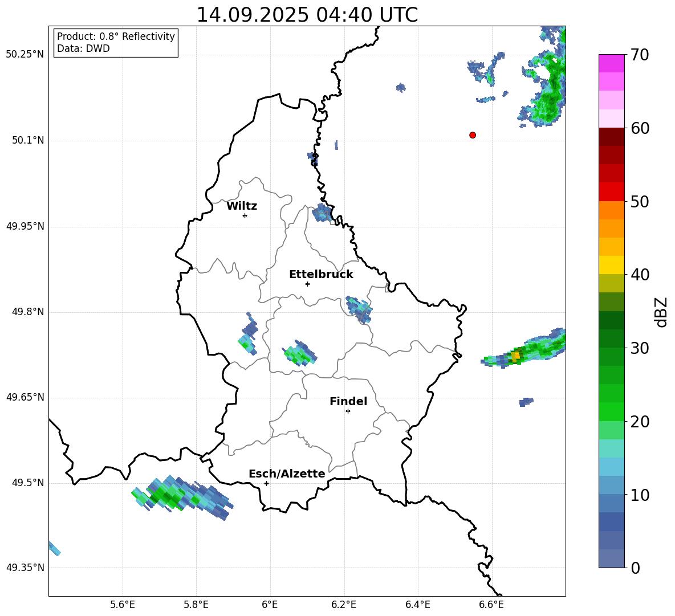Screen dimensions: 675x616
Task: Click the Esch/Alzette station label
Action: [287, 474]
